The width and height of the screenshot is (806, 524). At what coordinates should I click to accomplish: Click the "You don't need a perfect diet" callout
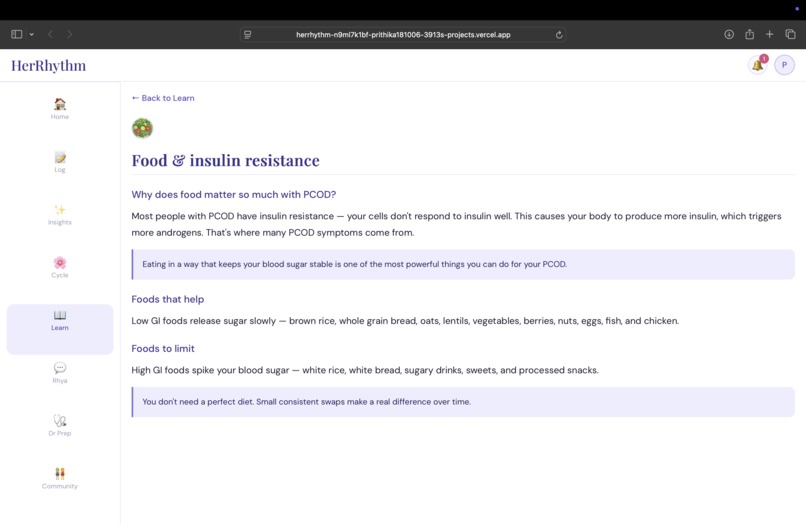point(463,402)
